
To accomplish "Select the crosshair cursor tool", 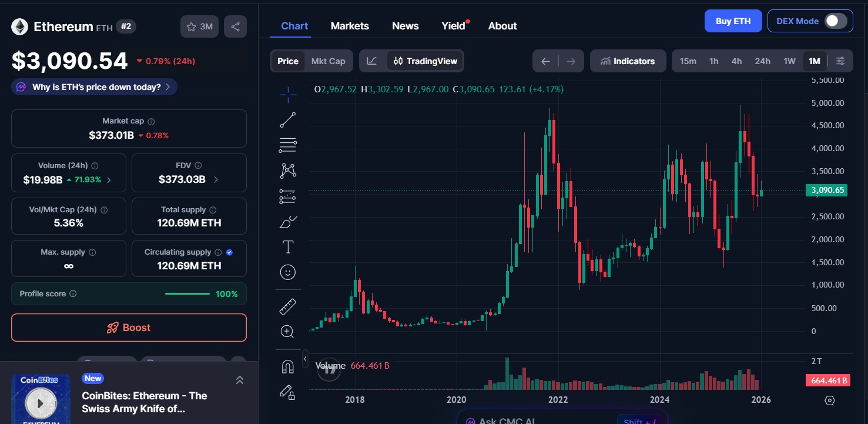I will [x=287, y=94].
